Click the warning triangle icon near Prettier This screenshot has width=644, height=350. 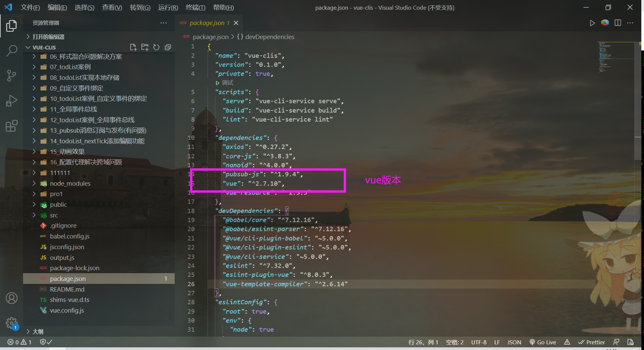pyautogui.click(x=567, y=342)
